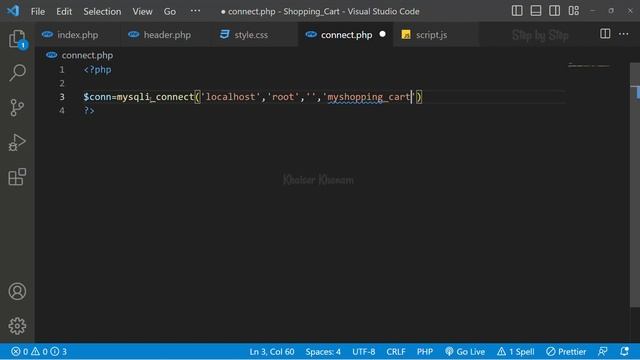
Task: Click the mysqli_connect function name
Action: (x=155, y=97)
